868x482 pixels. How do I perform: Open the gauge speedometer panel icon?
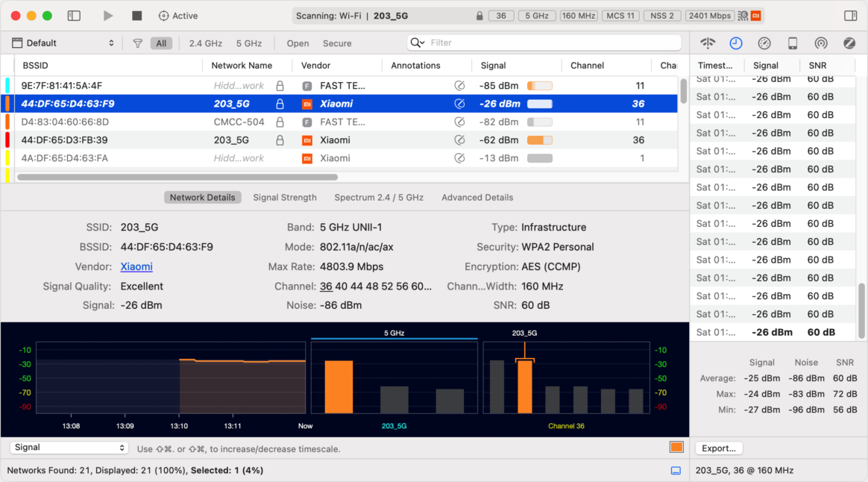click(764, 43)
